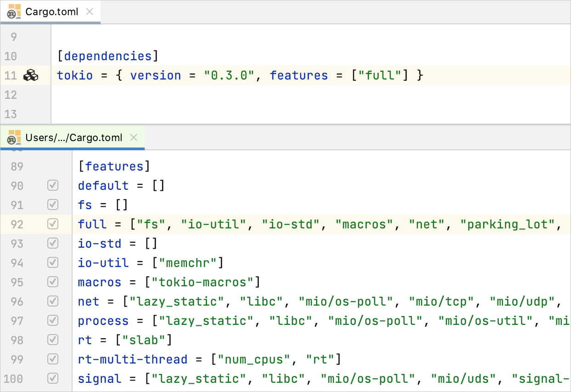The width and height of the screenshot is (571, 392).
Task: Click the "parking_lot" string on line 92
Action: point(509,225)
